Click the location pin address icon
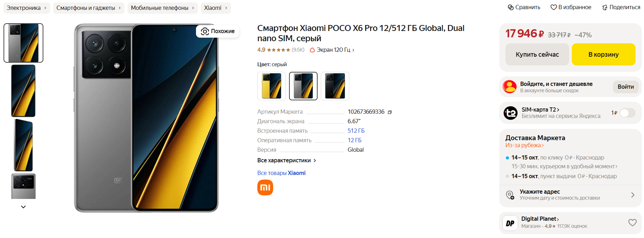The image size is (644, 238). tap(510, 195)
